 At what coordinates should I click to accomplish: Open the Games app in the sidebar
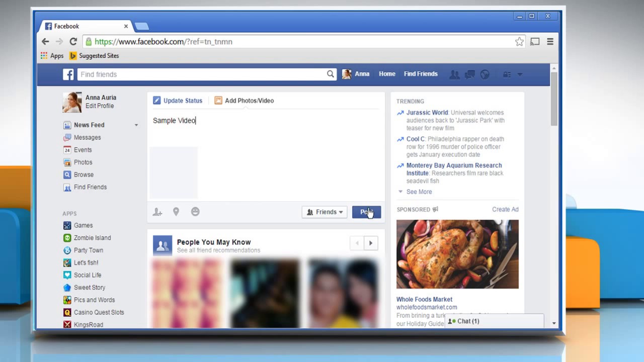point(78,225)
